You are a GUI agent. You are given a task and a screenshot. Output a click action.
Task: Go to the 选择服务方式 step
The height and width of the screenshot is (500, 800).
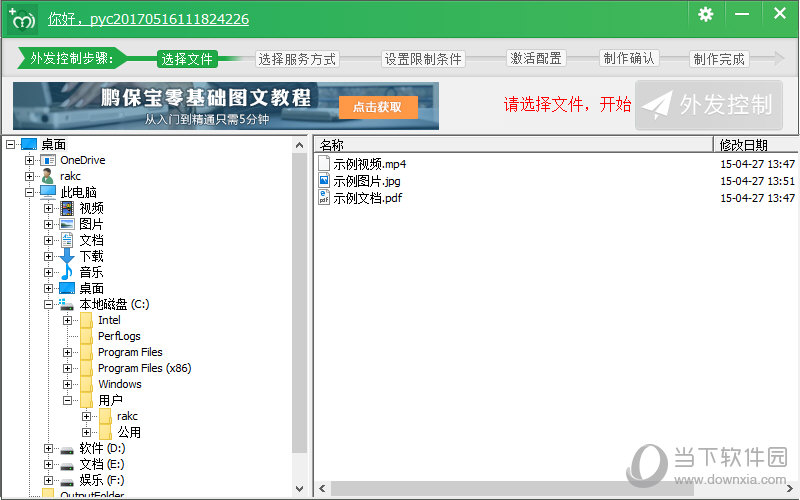[x=297, y=59]
